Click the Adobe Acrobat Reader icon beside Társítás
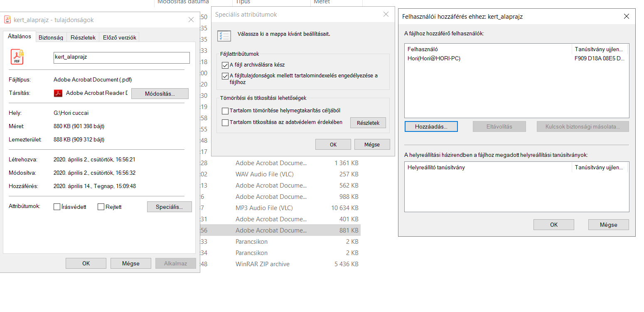644x312 pixels. coord(58,93)
